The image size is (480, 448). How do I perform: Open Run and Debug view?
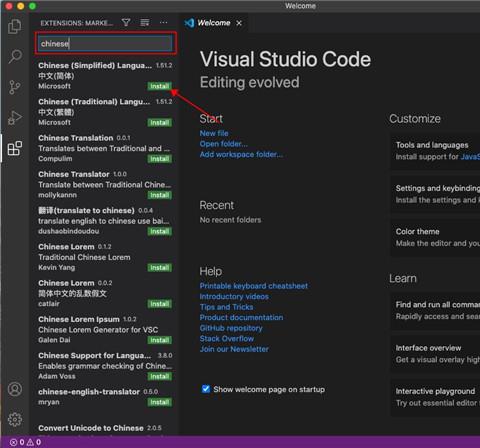point(15,117)
